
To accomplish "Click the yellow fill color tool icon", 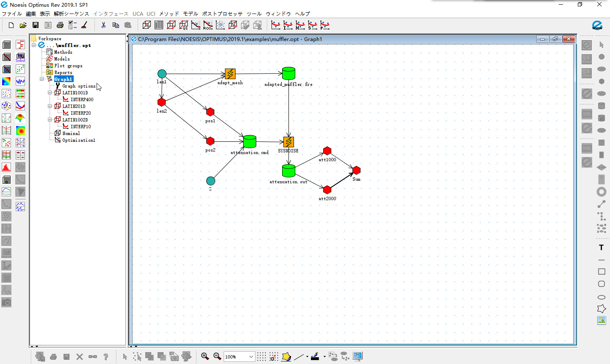I will tap(286, 356).
